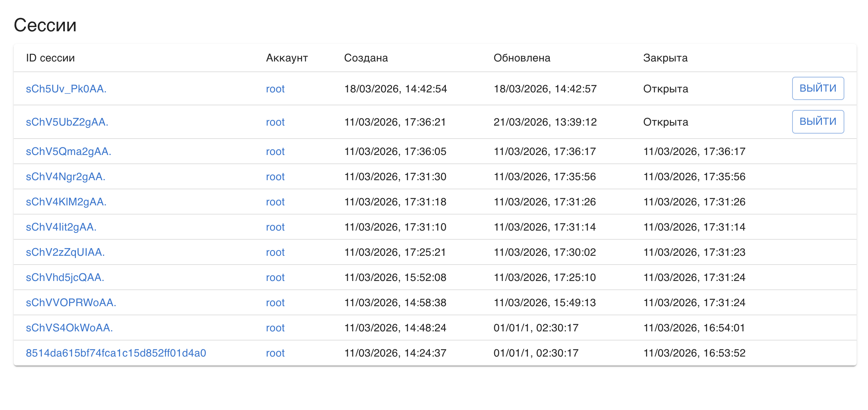Viewport: 868px width, 410px height.
Task: Click the Создана column header
Action: pyautogui.click(x=366, y=58)
